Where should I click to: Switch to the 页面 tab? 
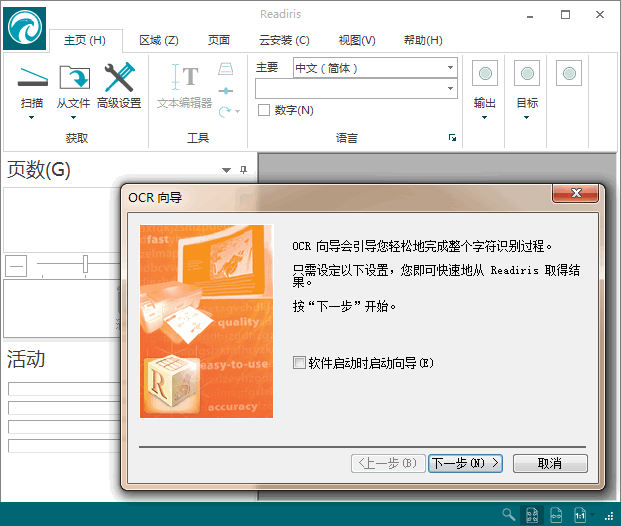(x=219, y=40)
